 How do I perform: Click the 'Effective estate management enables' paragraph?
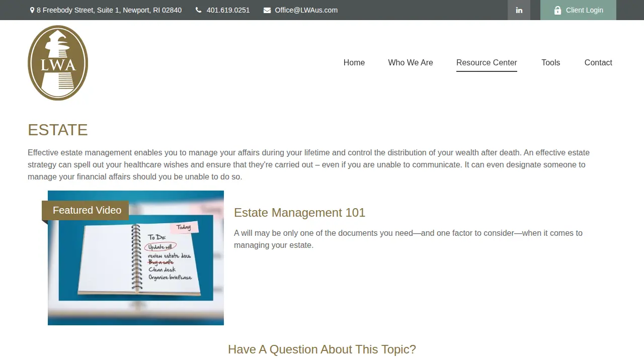308,164
